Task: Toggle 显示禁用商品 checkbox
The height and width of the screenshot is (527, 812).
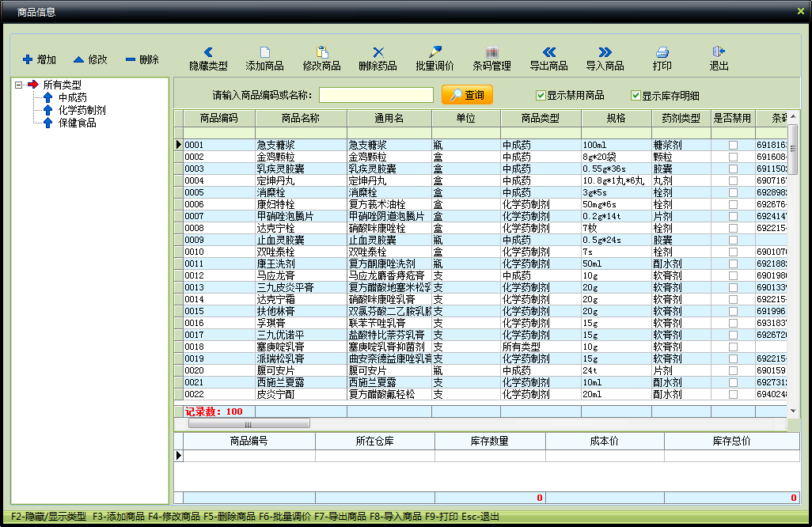Action: pos(541,96)
